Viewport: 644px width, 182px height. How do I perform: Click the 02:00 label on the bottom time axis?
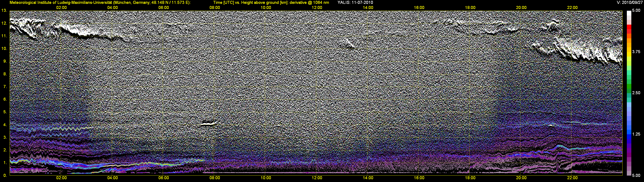pyautogui.click(x=61, y=178)
